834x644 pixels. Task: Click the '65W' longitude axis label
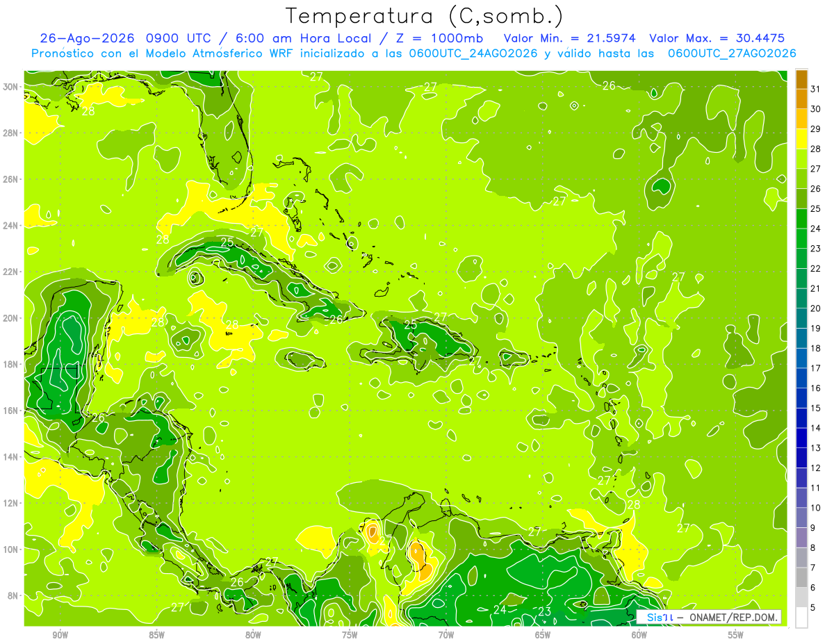tap(543, 635)
